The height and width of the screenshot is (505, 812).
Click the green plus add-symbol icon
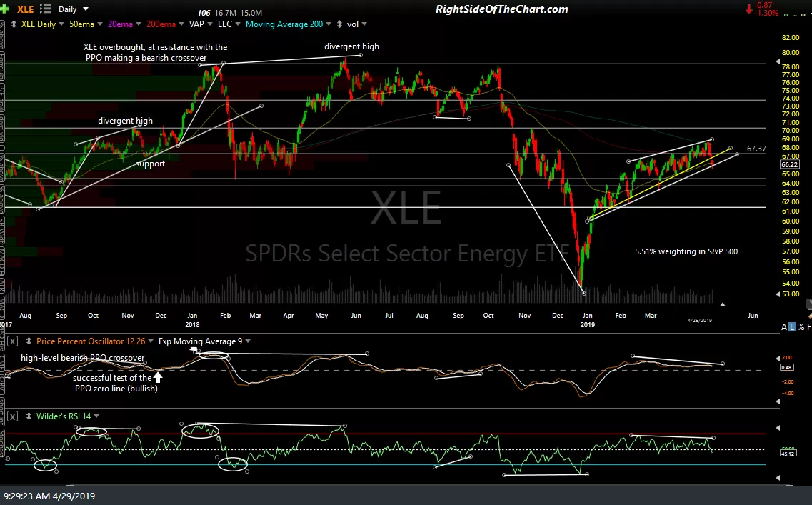(x=5, y=9)
